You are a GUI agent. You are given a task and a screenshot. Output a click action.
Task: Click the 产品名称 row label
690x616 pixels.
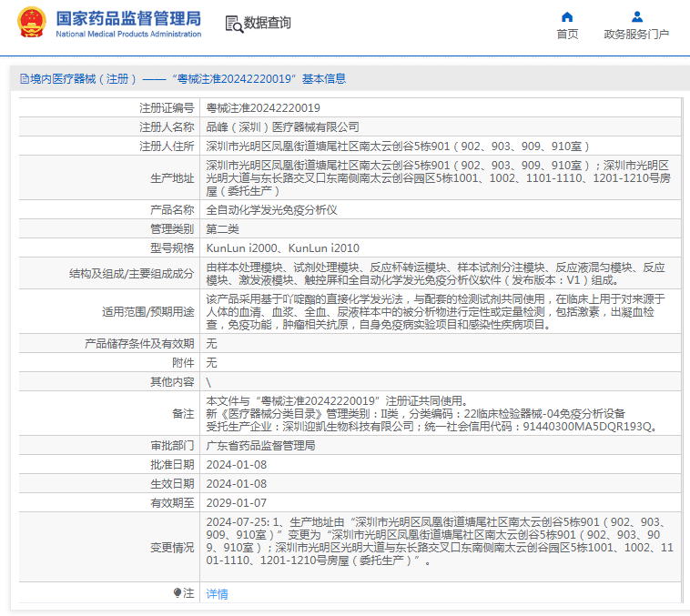172,210
